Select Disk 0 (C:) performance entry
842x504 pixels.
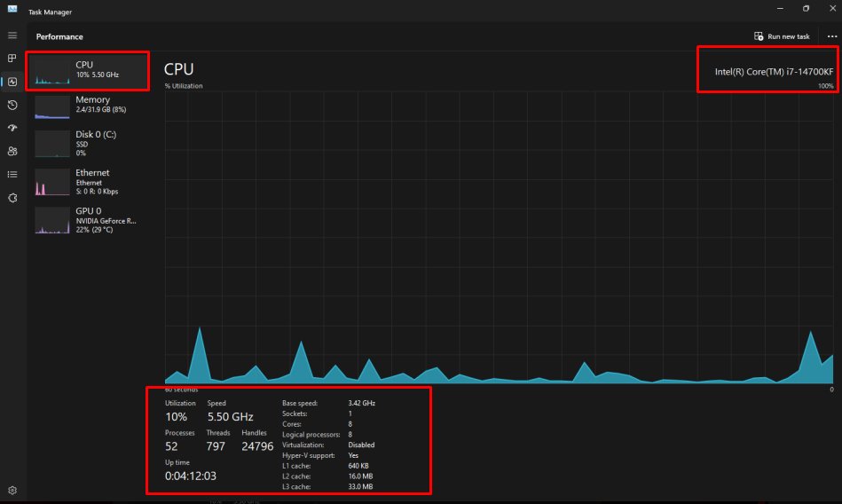pyautogui.click(x=88, y=144)
